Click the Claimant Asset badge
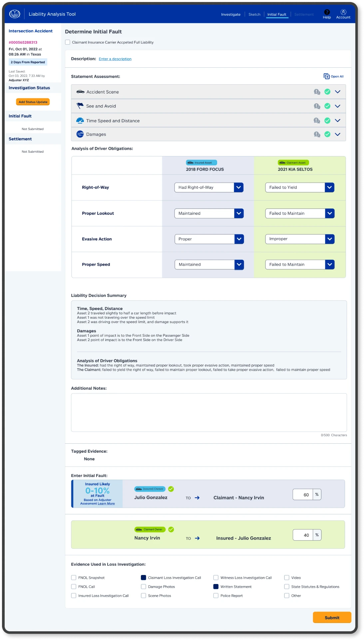Image resolution: width=364 pixels, height=640 pixels. (293, 163)
